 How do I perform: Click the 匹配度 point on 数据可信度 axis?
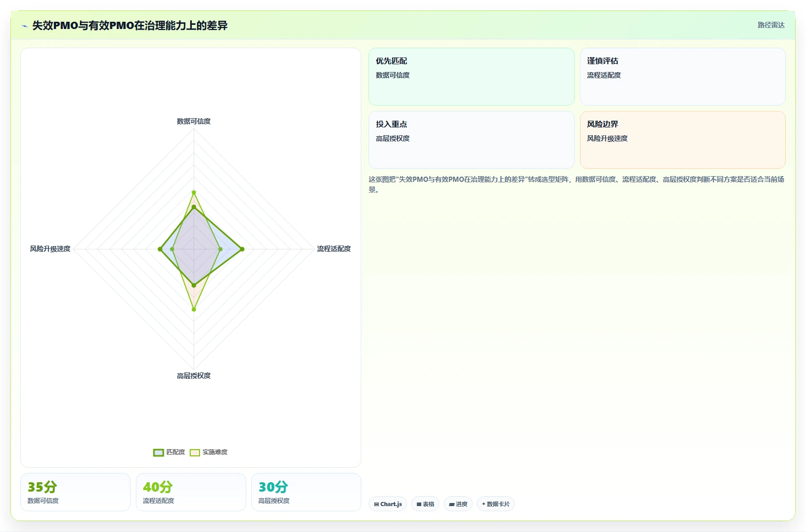point(194,207)
